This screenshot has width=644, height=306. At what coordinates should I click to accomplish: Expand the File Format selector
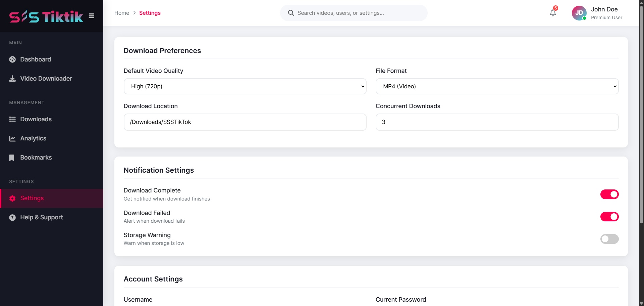(x=497, y=86)
